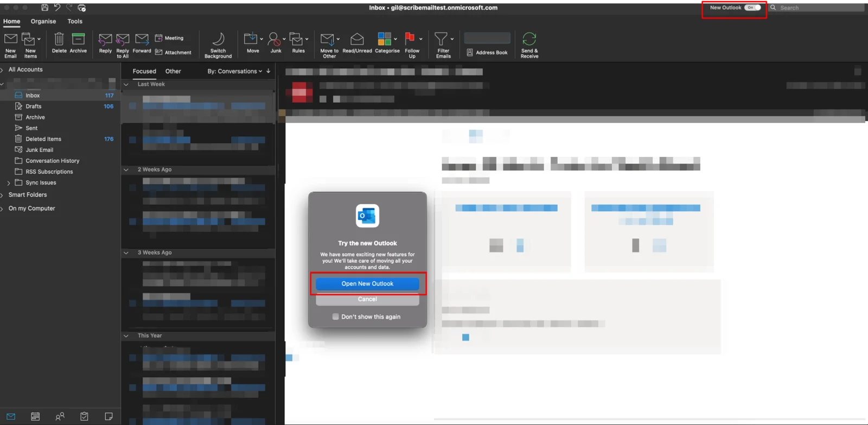Open the Tools ribbon tab

click(x=75, y=22)
